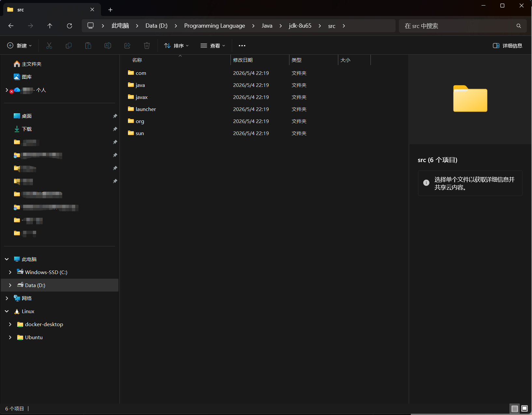Add a new tab with plus button
The height and width of the screenshot is (415, 532).
coord(110,10)
